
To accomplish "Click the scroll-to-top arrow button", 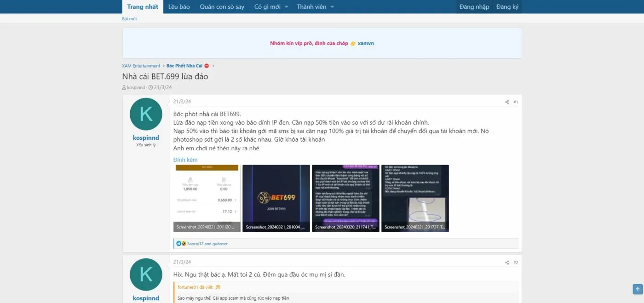I will (x=638, y=289).
